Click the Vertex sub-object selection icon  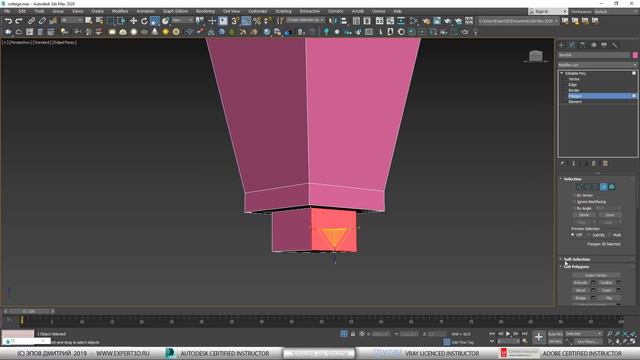click(x=580, y=187)
